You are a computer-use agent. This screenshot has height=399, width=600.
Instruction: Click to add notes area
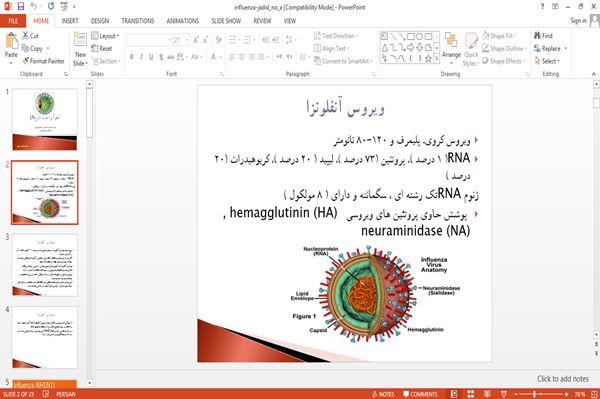tap(562, 379)
